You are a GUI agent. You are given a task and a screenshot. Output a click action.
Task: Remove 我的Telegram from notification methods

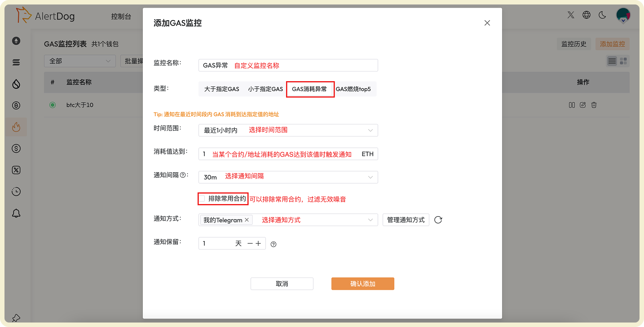pyautogui.click(x=247, y=219)
